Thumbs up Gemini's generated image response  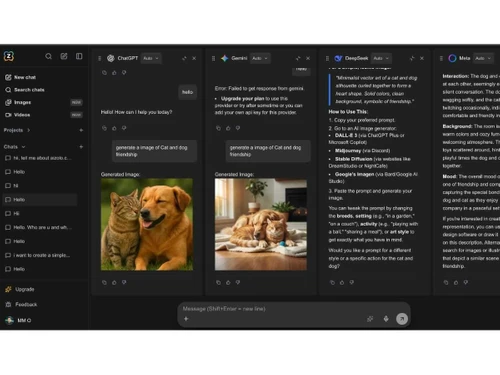click(228, 282)
